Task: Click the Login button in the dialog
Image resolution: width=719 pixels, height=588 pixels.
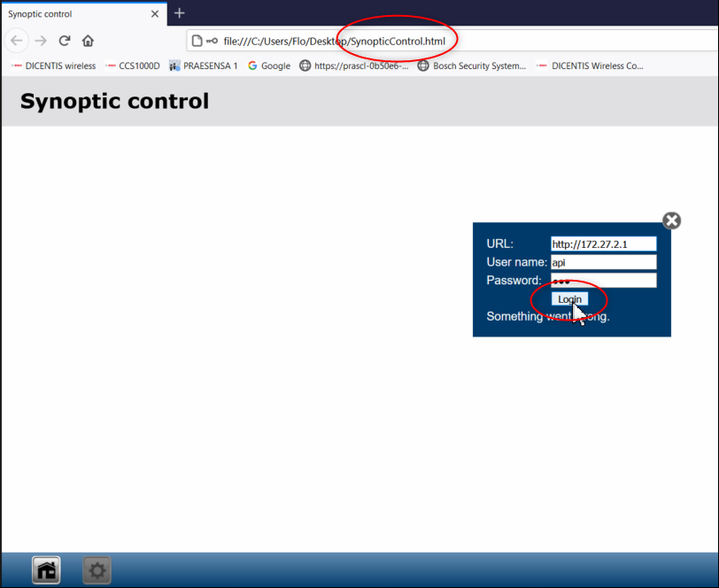Action: (x=569, y=299)
